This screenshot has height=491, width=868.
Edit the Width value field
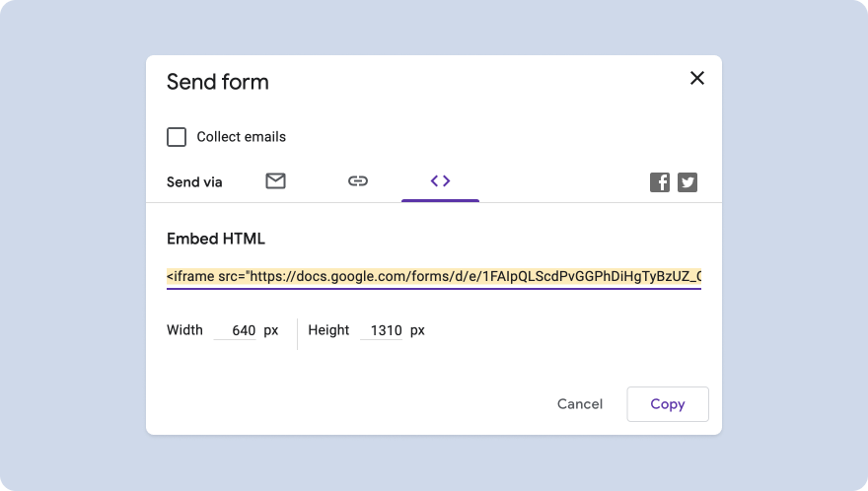coord(236,330)
